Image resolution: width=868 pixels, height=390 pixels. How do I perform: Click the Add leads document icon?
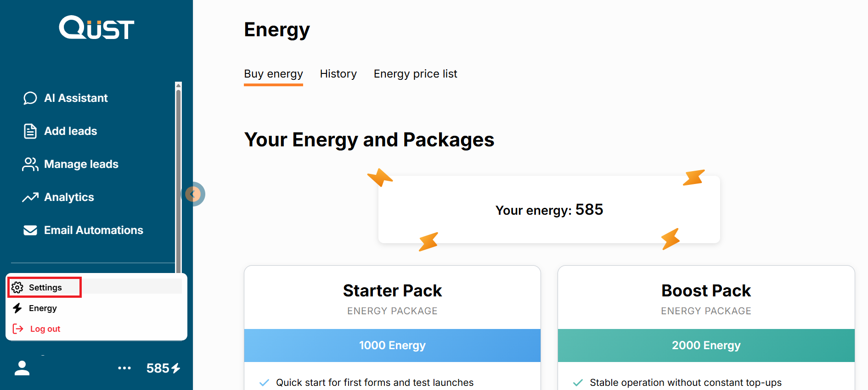tap(30, 131)
